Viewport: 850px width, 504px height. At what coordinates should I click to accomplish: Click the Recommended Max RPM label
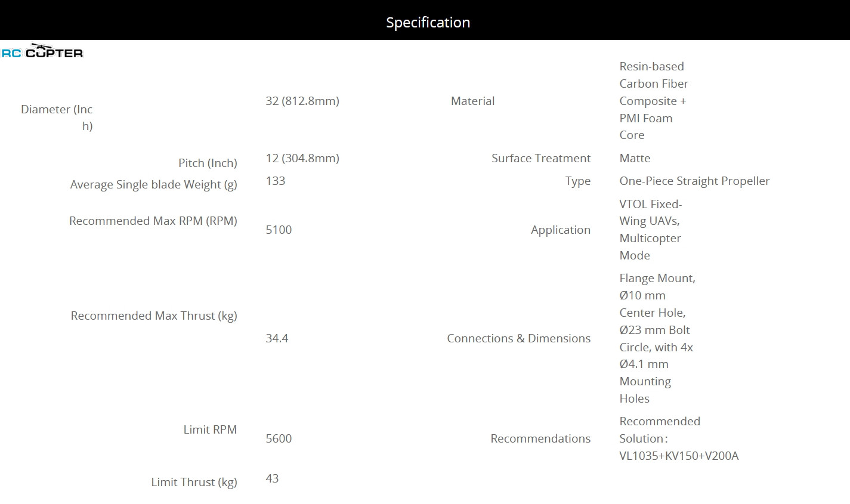click(153, 221)
